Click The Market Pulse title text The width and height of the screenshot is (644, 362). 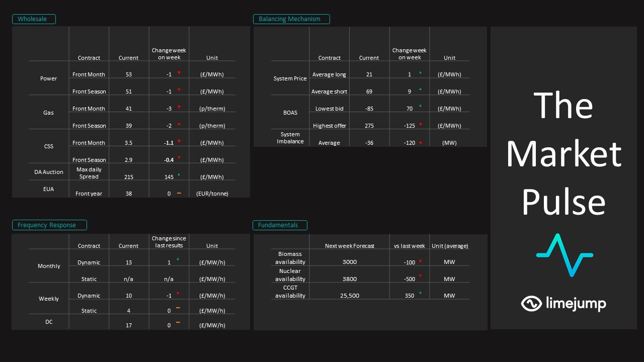point(563,153)
